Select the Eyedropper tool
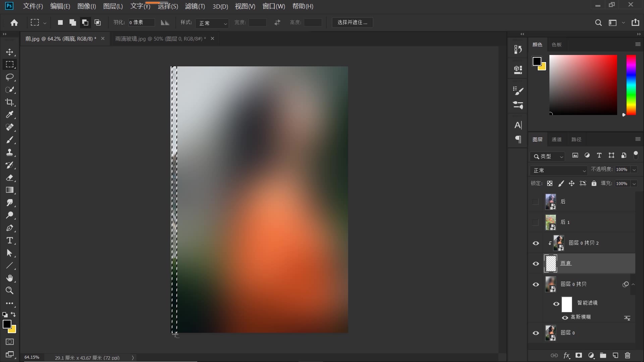 point(10,115)
